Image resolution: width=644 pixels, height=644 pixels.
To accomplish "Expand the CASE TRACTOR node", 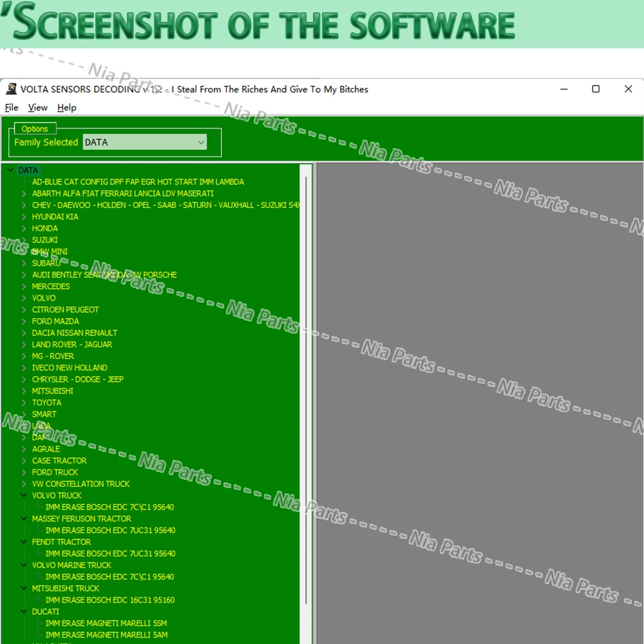I will pyautogui.click(x=24, y=461).
